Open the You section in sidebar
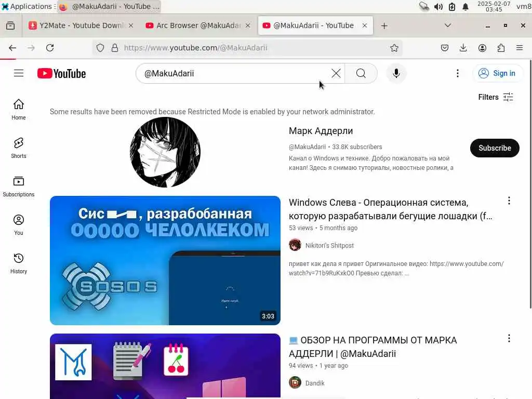532x399 pixels. 19,225
